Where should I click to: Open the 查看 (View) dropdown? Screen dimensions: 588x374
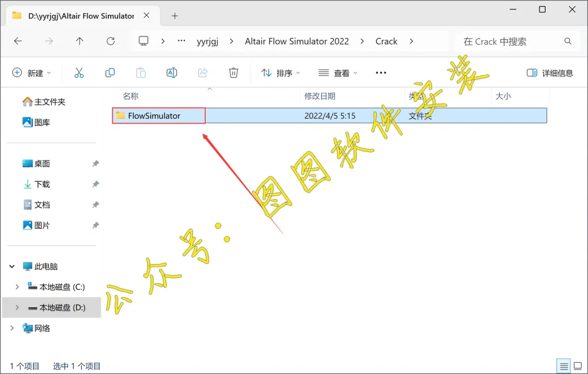click(x=338, y=73)
